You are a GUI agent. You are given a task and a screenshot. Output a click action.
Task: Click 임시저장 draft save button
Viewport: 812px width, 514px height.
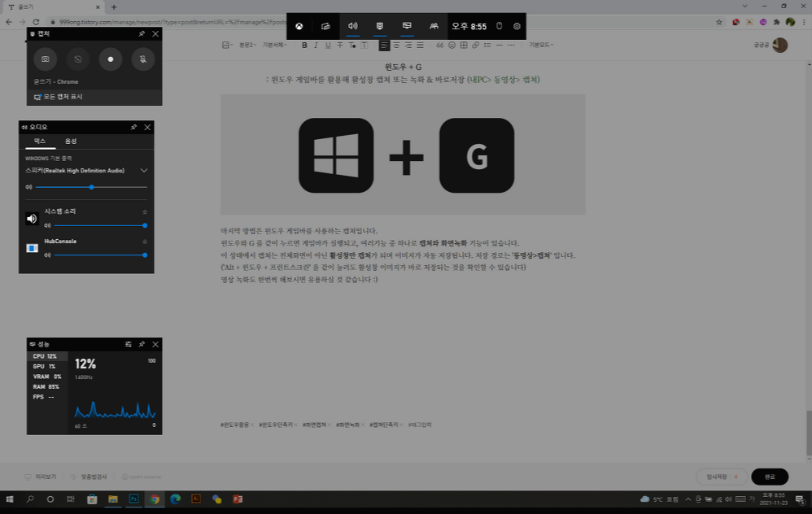pyautogui.click(x=722, y=477)
